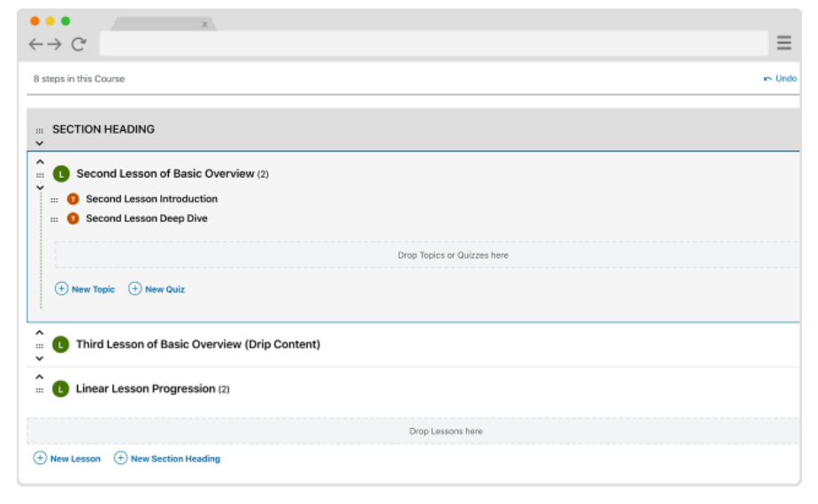Reload the page with the refresh icon
This screenshot has height=504, width=818.
[79, 44]
